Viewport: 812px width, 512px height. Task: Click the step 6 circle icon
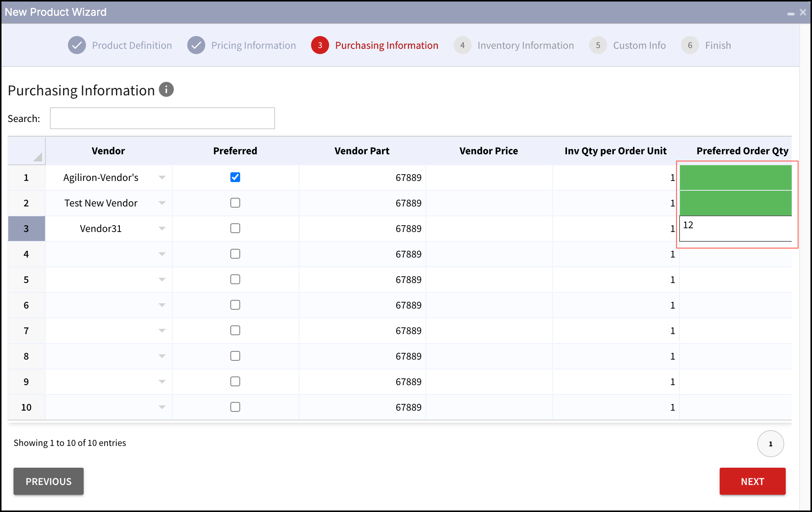tap(690, 45)
